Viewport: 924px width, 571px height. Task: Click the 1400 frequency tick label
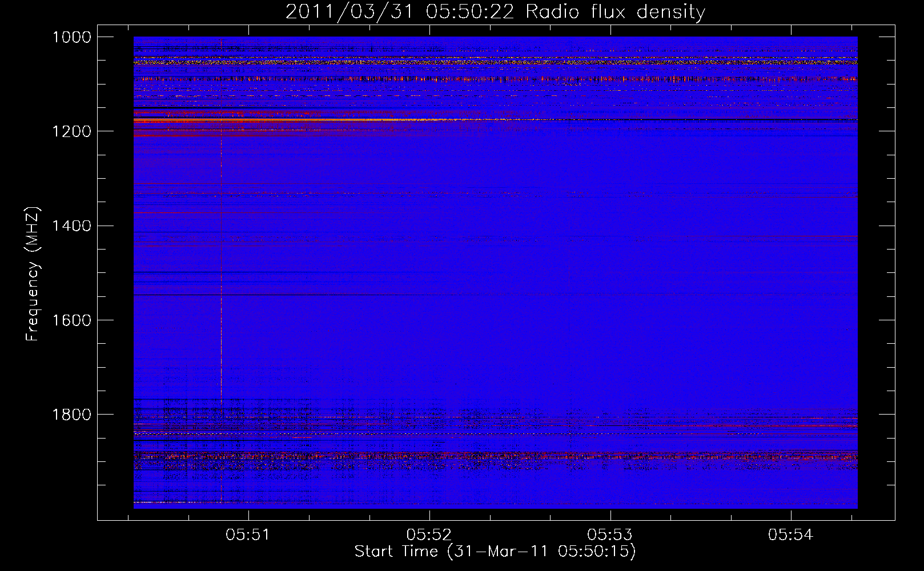click(72, 226)
